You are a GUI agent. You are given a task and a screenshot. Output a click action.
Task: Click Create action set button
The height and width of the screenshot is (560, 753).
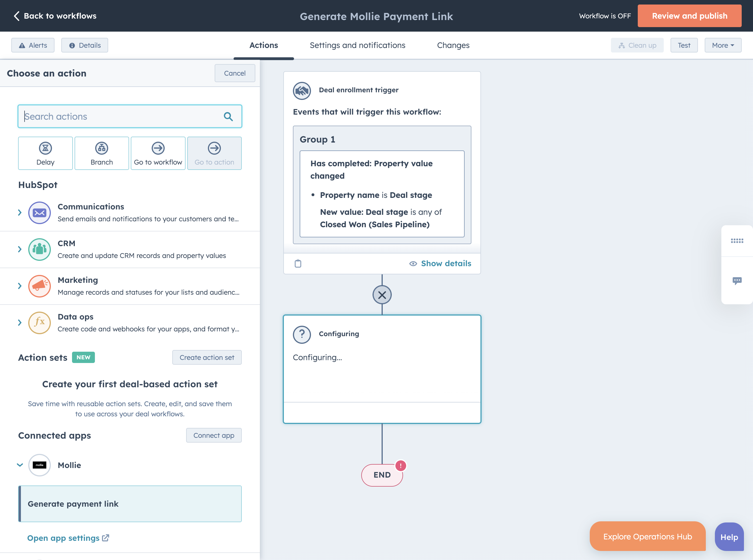pyautogui.click(x=207, y=357)
